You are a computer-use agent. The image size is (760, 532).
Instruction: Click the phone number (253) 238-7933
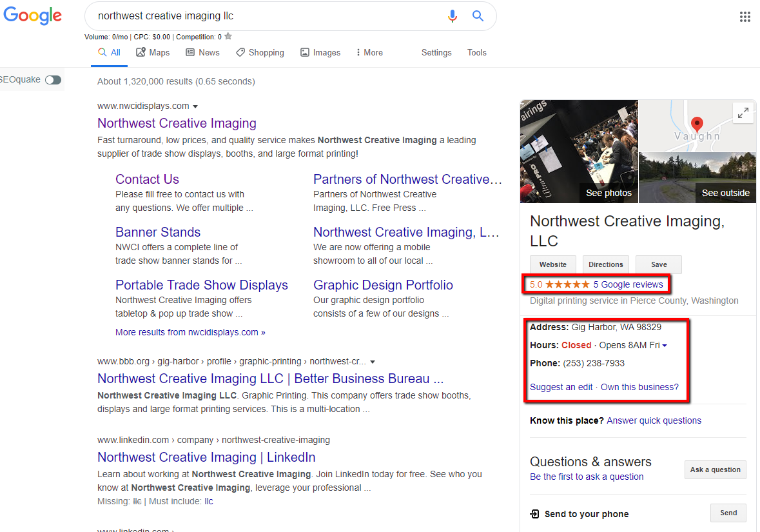pos(593,363)
